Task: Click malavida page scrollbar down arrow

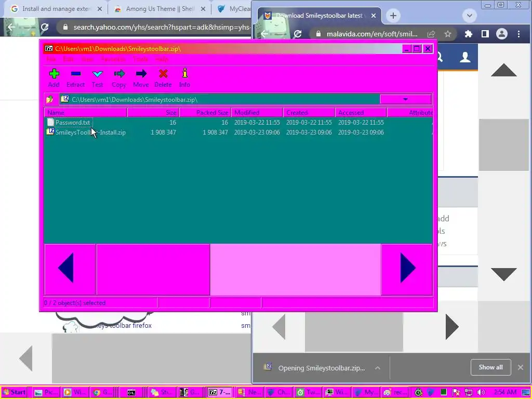Action: click(x=504, y=274)
